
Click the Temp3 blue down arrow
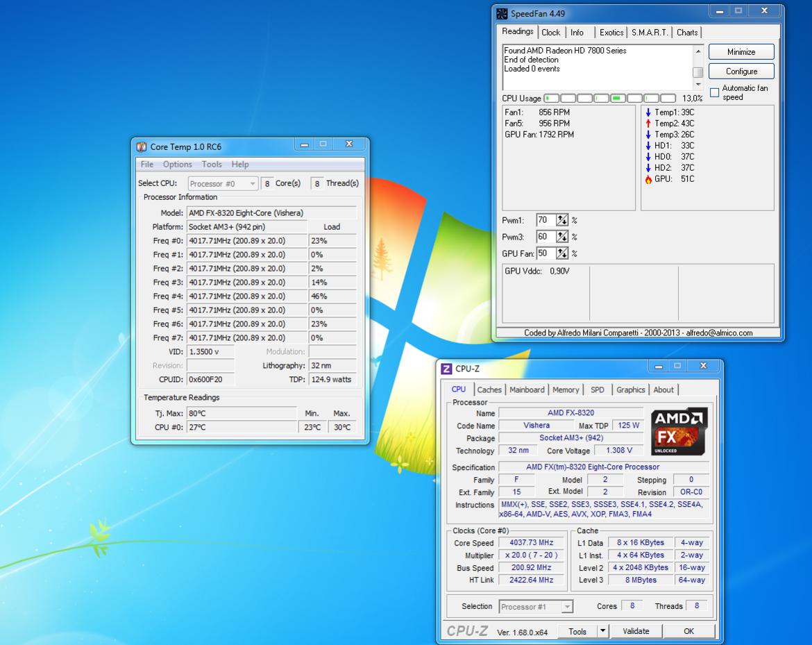click(648, 135)
